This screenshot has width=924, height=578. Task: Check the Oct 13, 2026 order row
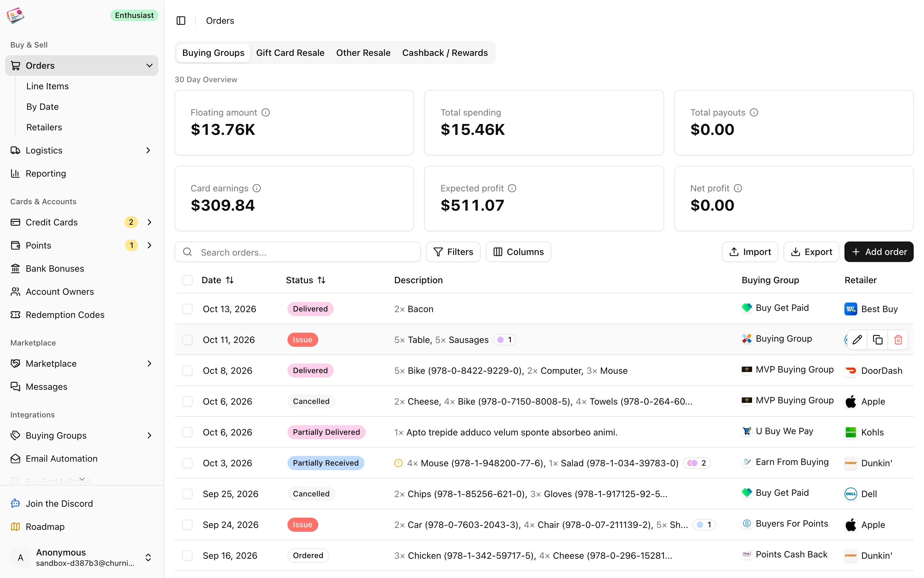coord(187,309)
